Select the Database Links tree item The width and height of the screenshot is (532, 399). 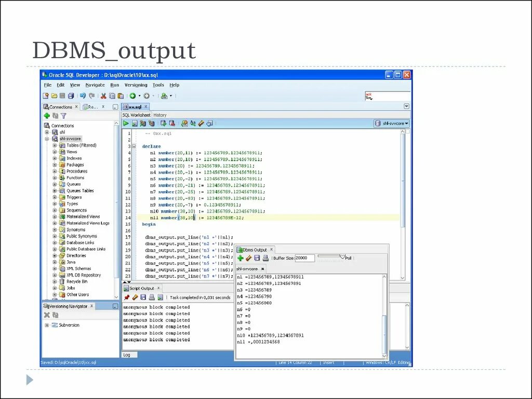pyautogui.click(x=80, y=243)
